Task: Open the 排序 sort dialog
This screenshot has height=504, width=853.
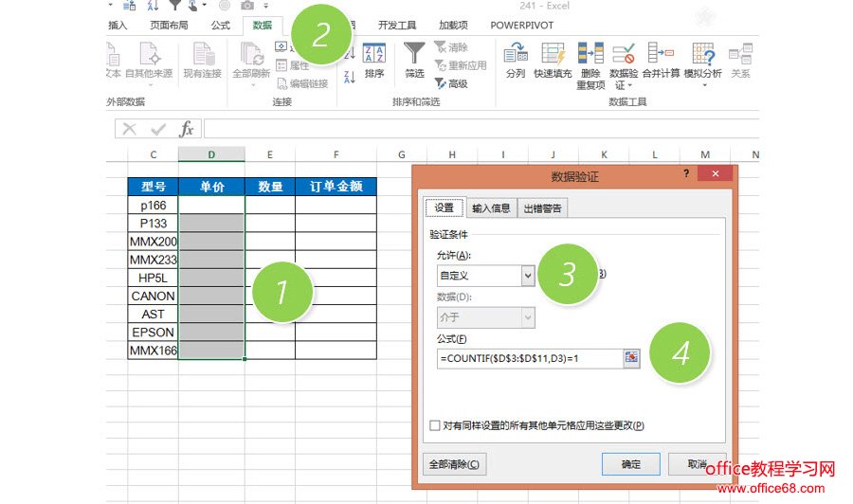Action: (374, 61)
